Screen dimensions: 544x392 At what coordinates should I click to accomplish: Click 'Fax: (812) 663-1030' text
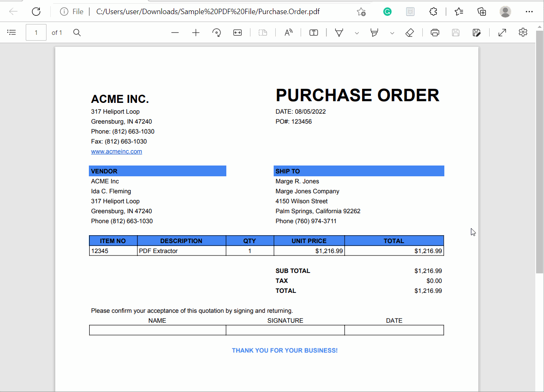(119, 141)
